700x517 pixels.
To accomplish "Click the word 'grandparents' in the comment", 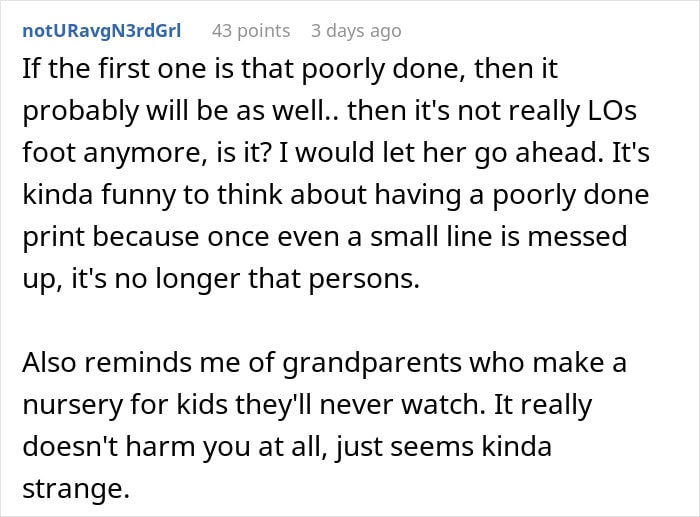I will [372, 363].
